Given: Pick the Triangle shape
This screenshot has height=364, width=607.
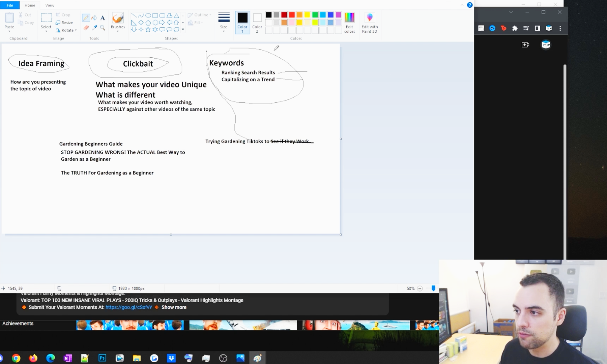Looking at the screenshot, I should (x=176, y=15).
